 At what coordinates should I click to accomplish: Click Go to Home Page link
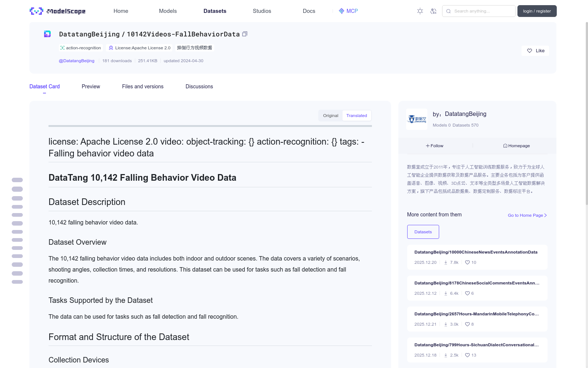tap(527, 215)
